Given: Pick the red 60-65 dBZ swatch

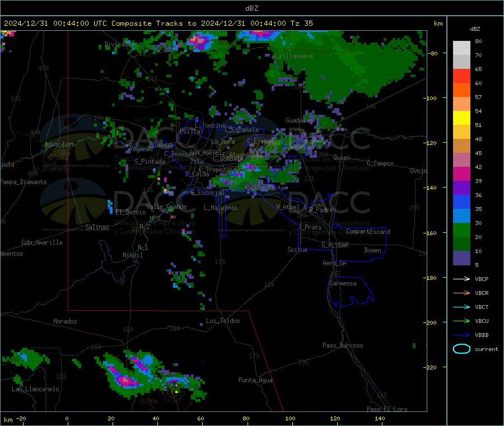Looking at the screenshot, I should tap(461, 76).
